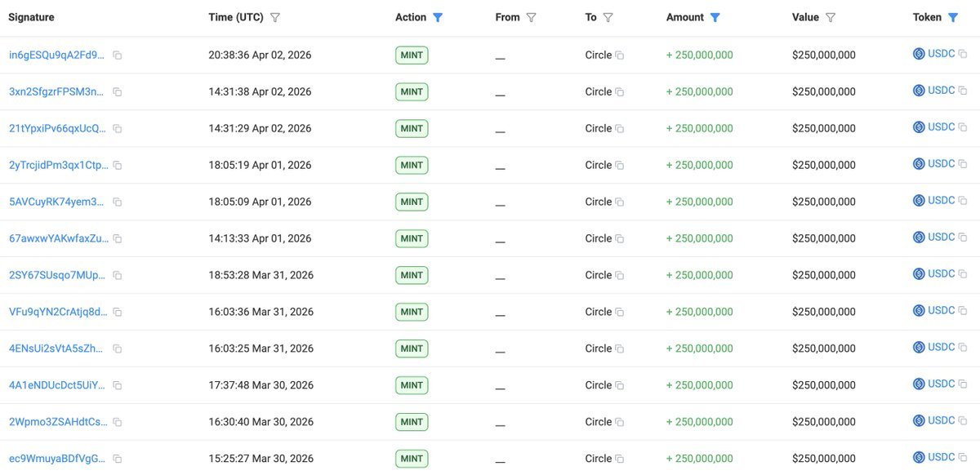Open the Value column filter
This screenshot has width=980, height=475.
[x=831, y=17]
